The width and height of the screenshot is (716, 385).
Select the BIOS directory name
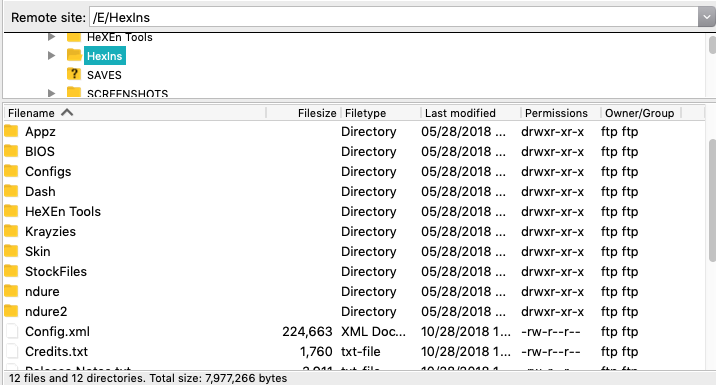40,152
